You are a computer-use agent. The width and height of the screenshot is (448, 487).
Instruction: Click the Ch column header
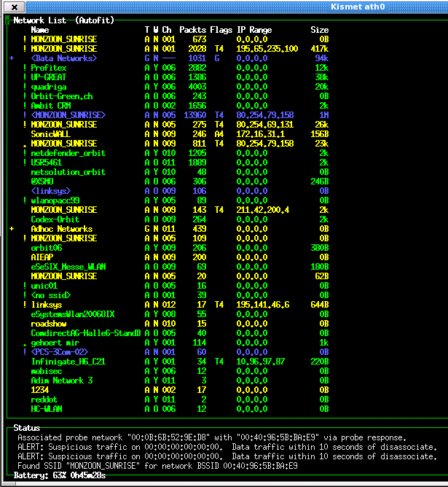pos(167,30)
